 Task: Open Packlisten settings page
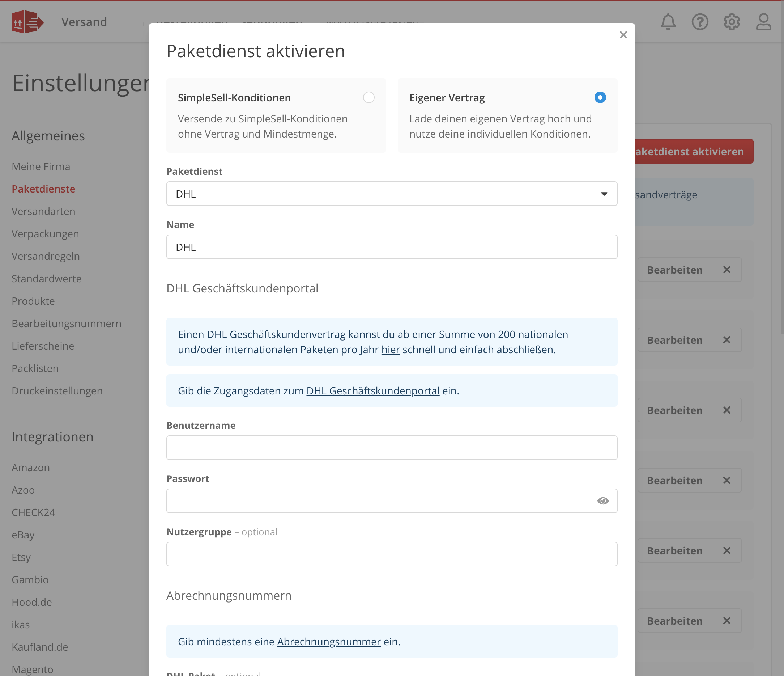pyautogui.click(x=35, y=368)
